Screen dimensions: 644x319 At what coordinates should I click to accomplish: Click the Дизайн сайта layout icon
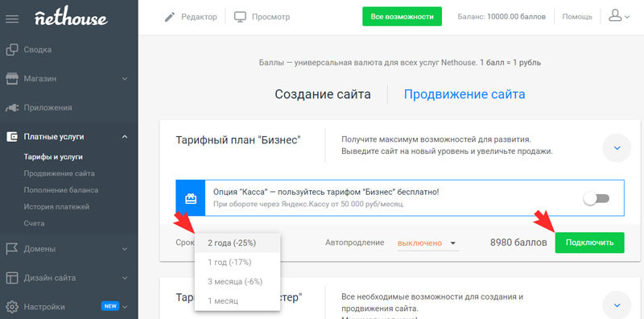click(x=12, y=278)
